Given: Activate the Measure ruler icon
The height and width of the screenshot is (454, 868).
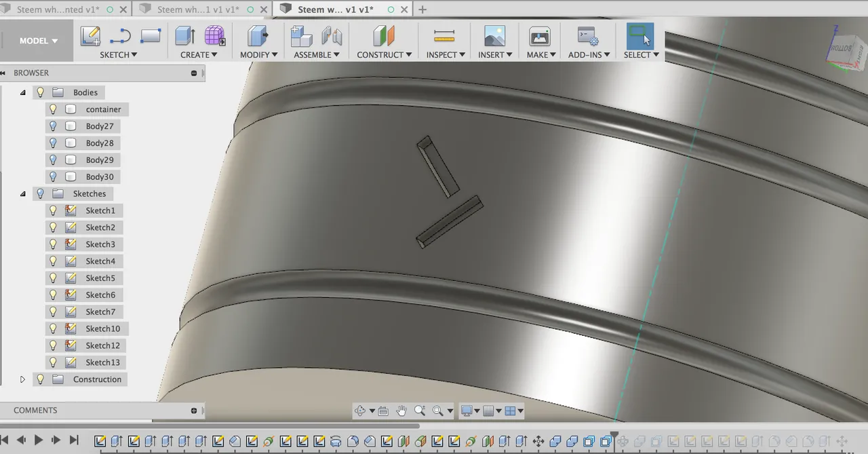Looking at the screenshot, I should point(444,36).
